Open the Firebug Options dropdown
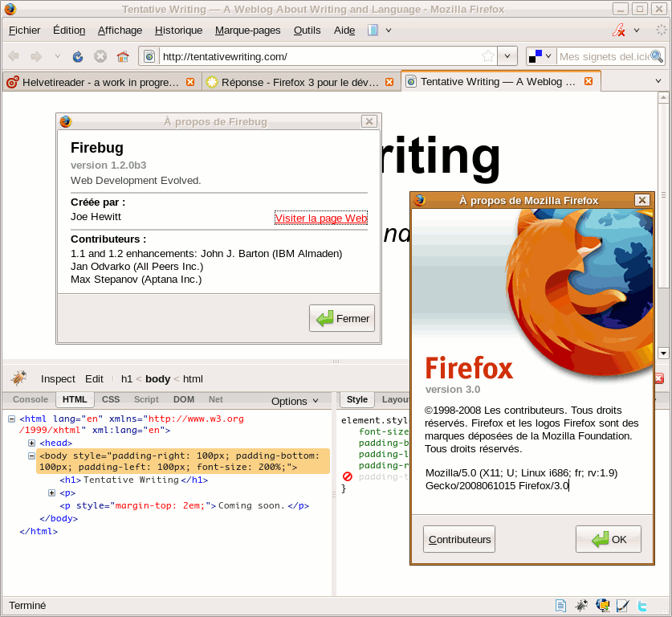This screenshot has width=672, height=617. pyautogui.click(x=295, y=401)
